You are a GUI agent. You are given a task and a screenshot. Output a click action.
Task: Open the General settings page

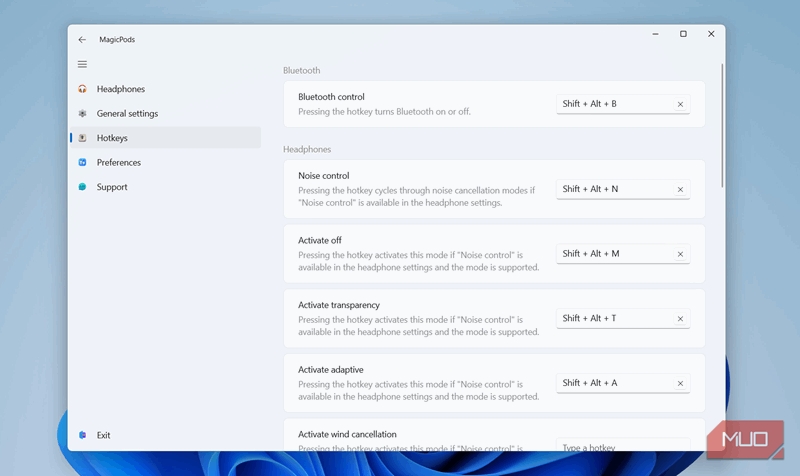[127, 114]
